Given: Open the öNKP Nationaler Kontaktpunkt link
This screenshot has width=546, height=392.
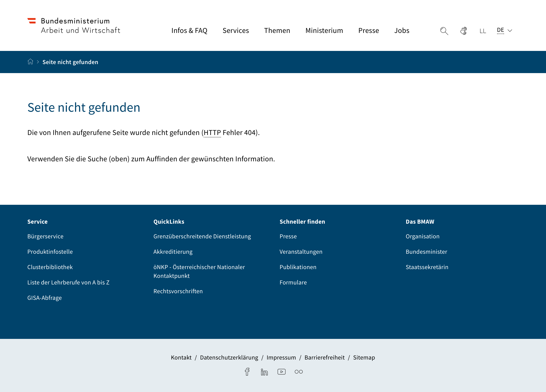Looking at the screenshot, I should click(199, 271).
